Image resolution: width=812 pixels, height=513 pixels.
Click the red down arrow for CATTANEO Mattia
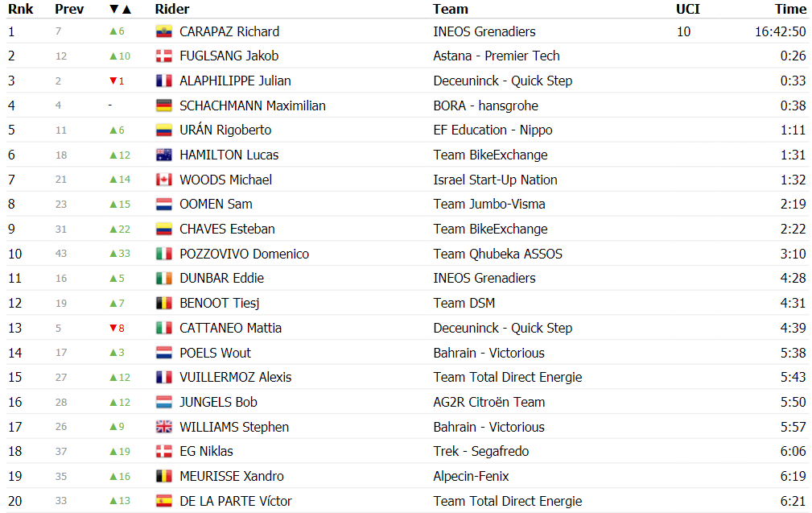(113, 328)
